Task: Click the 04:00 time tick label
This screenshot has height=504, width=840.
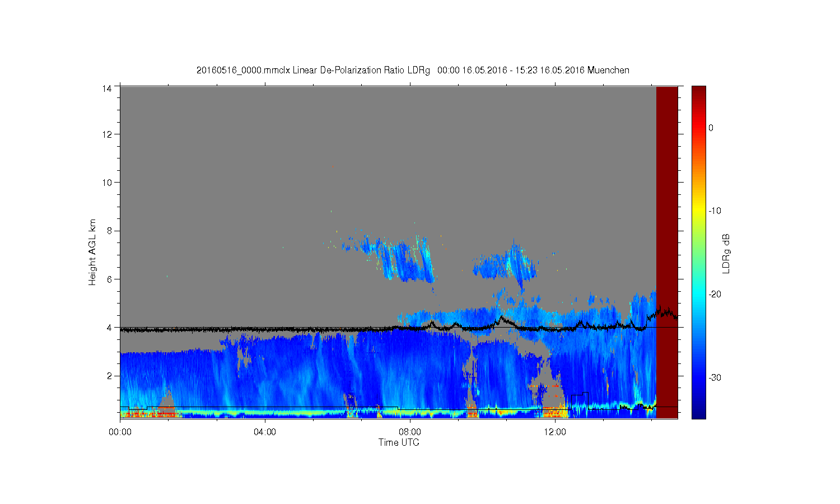Action: [265, 432]
